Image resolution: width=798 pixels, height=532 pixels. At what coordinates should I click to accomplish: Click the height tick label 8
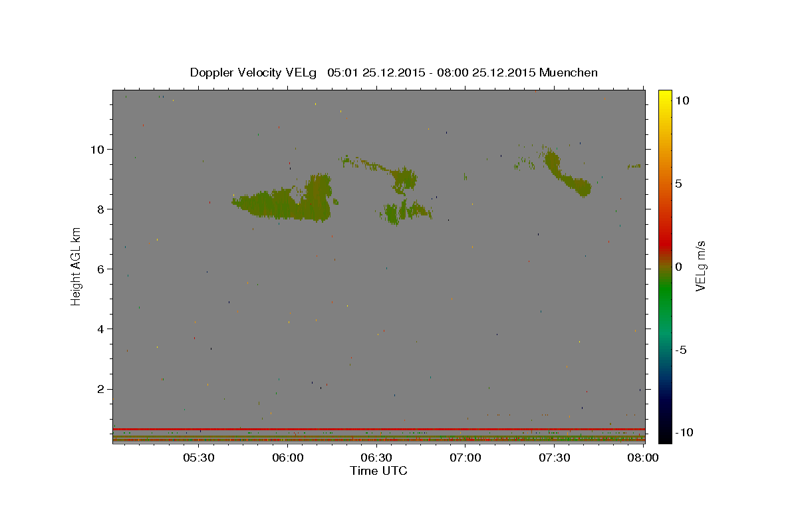coord(102,209)
